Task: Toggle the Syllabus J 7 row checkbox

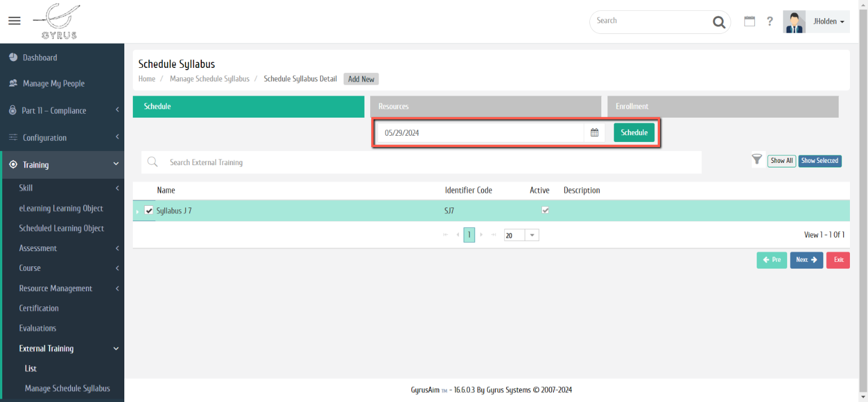Action: point(149,210)
